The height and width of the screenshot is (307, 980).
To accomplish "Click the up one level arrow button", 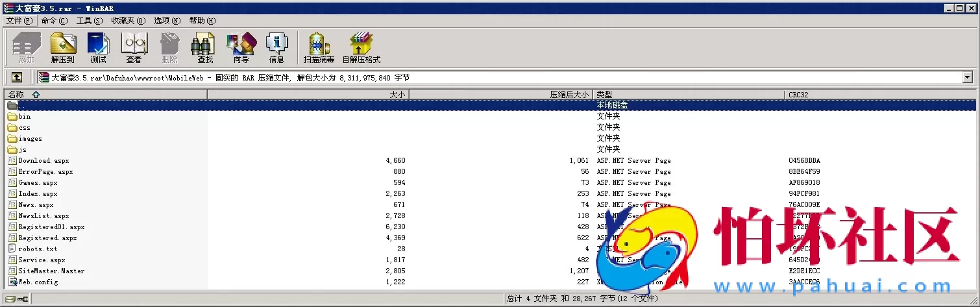I will [x=17, y=77].
